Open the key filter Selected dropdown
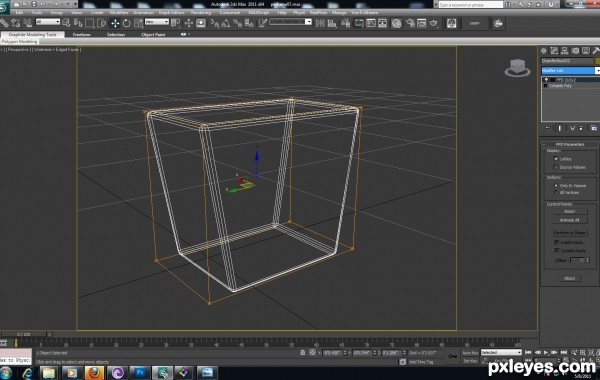600x380 pixels. [x=501, y=352]
